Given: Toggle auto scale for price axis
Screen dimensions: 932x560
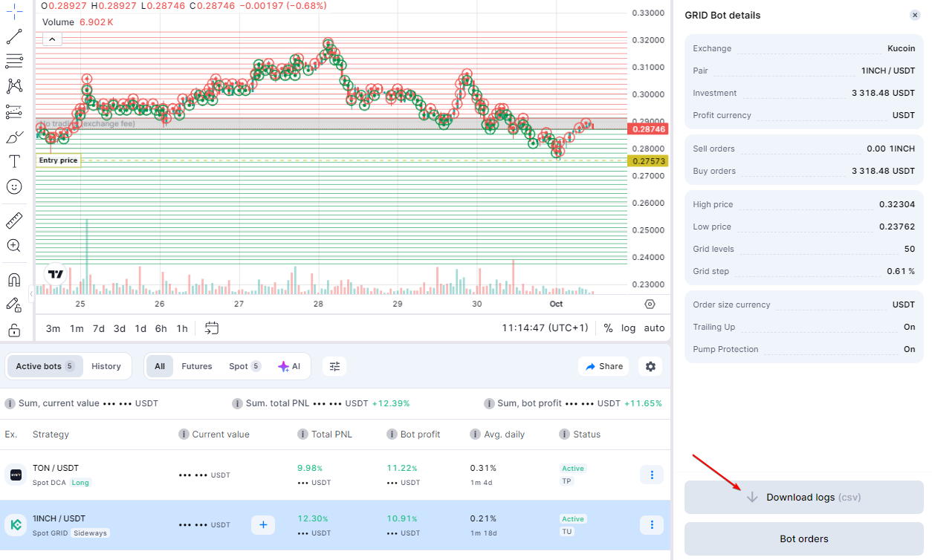Looking at the screenshot, I should 654,328.
